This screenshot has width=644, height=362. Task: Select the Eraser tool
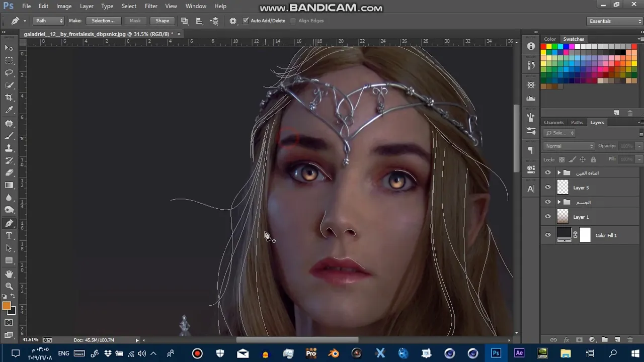9,173
